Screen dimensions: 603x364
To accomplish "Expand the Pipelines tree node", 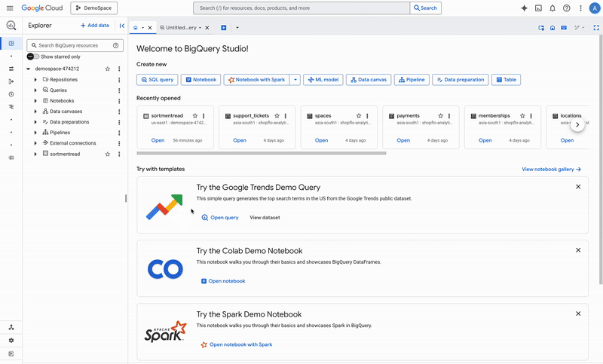I will click(35, 133).
